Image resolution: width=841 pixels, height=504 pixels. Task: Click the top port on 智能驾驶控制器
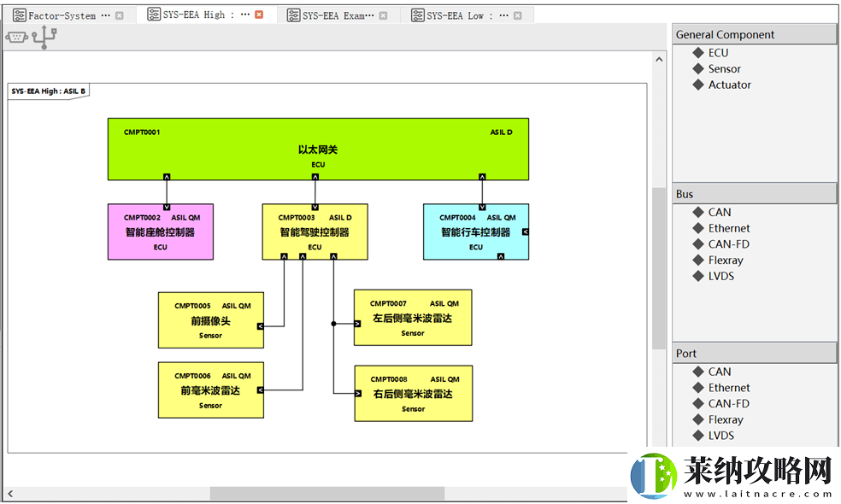tap(315, 207)
